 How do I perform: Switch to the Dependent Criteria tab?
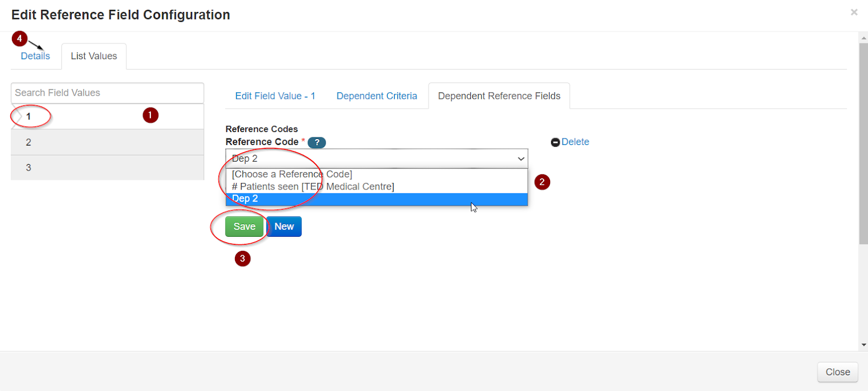click(x=376, y=96)
